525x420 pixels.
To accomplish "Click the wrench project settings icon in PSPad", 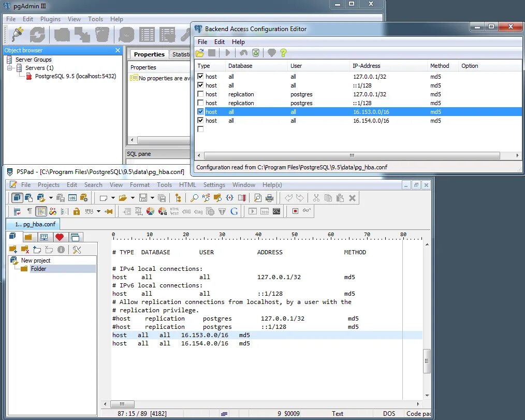I will tap(77, 250).
